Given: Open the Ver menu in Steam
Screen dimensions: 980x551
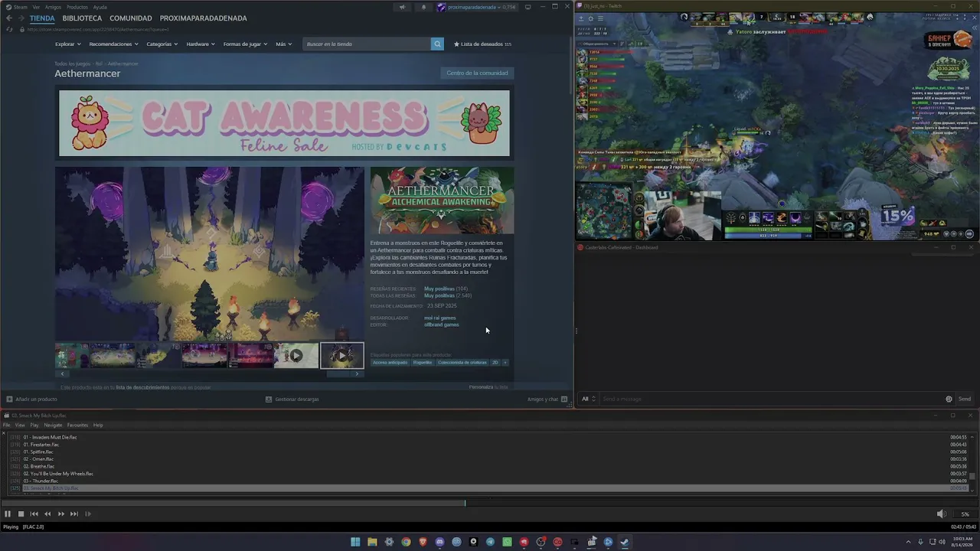Looking at the screenshot, I should point(36,7).
